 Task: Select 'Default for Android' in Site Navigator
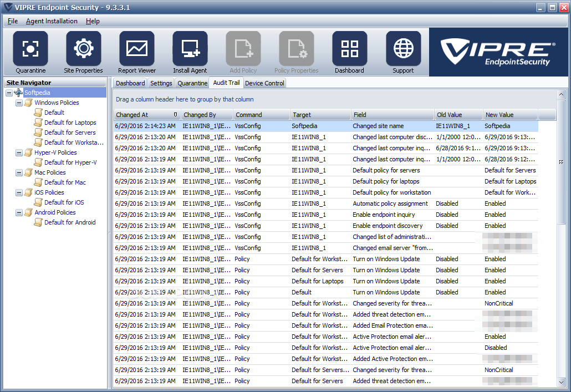(x=70, y=222)
